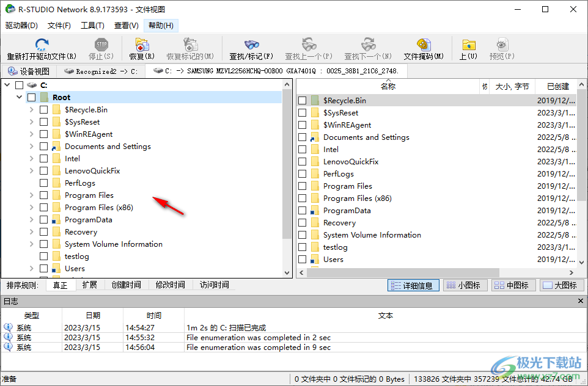Click the Recover marked (恢复标记的) icon

(x=191, y=45)
